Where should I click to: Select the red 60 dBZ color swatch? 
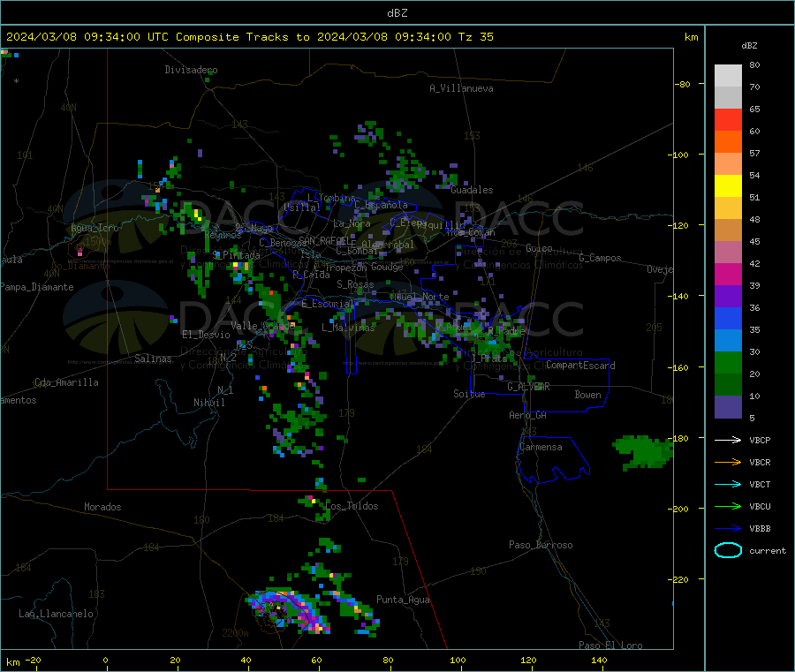728,119
